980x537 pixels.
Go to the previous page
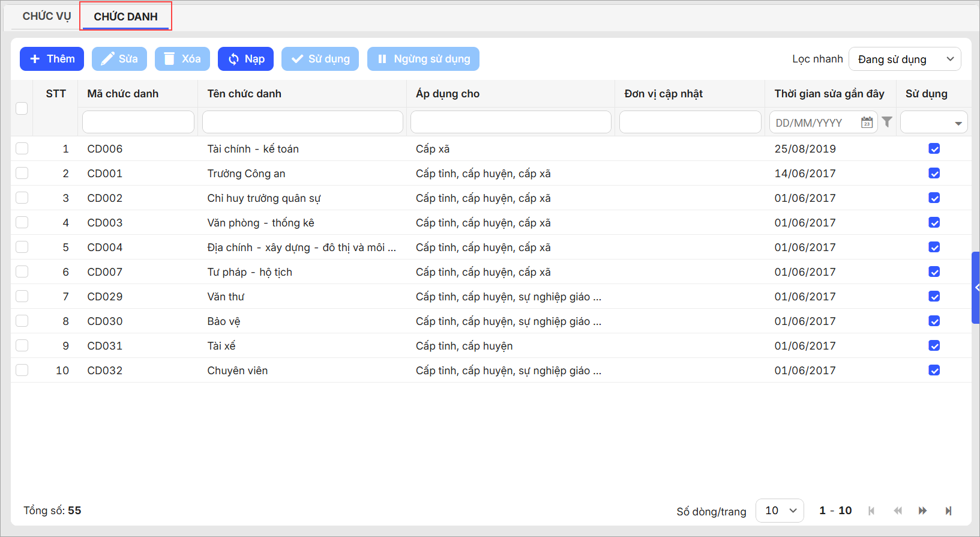[x=898, y=511]
